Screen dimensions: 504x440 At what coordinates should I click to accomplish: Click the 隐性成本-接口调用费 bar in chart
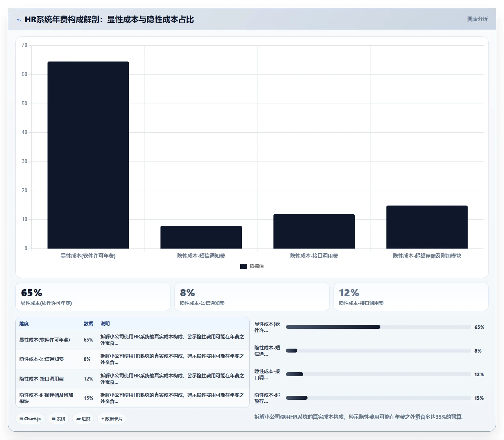pos(314,231)
